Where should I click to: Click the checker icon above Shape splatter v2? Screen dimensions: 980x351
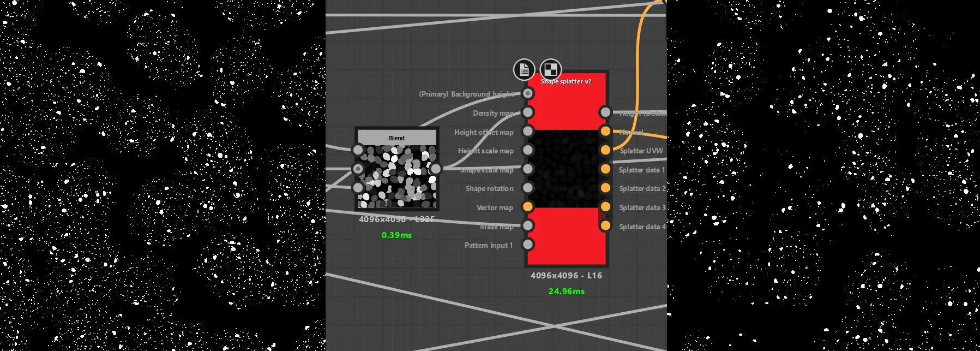550,69
